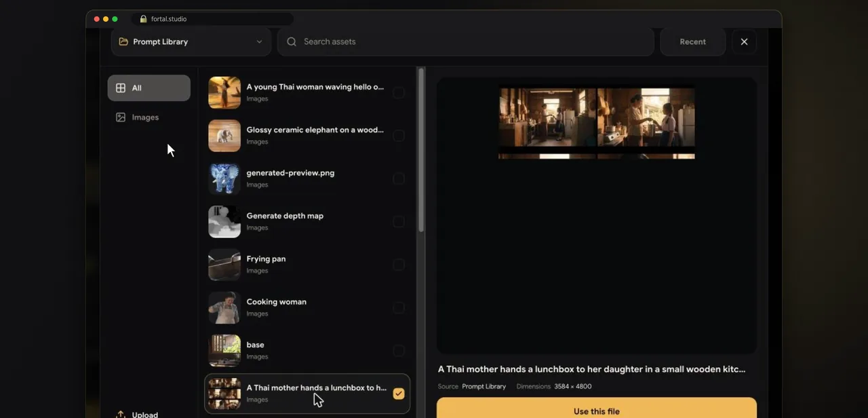Open the base item thumbnail
Image resolution: width=868 pixels, height=418 pixels.
[x=224, y=350]
